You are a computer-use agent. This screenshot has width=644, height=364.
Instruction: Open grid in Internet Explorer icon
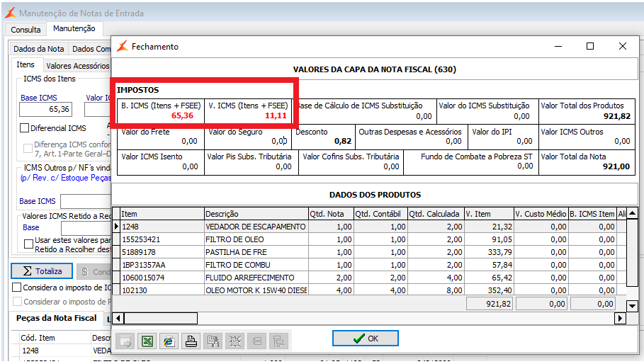click(x=169, y=341)
